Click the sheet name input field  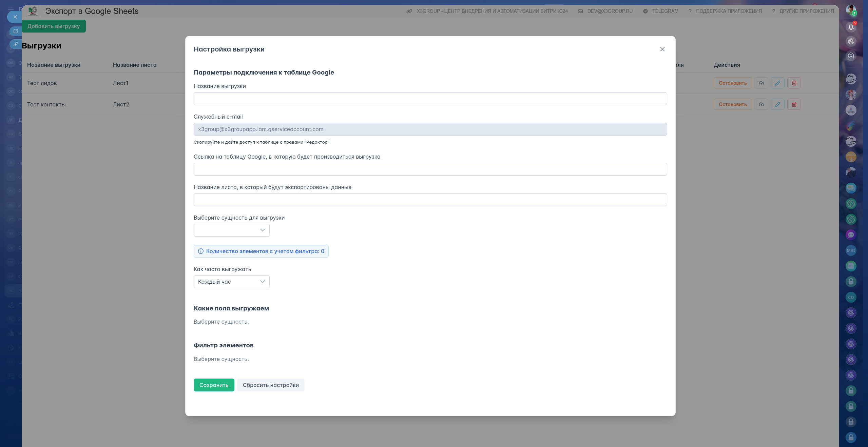430,200
